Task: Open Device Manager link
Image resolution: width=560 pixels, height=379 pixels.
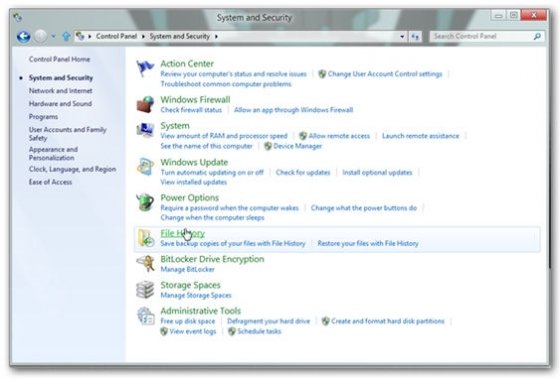Action: tap(298, 146)
